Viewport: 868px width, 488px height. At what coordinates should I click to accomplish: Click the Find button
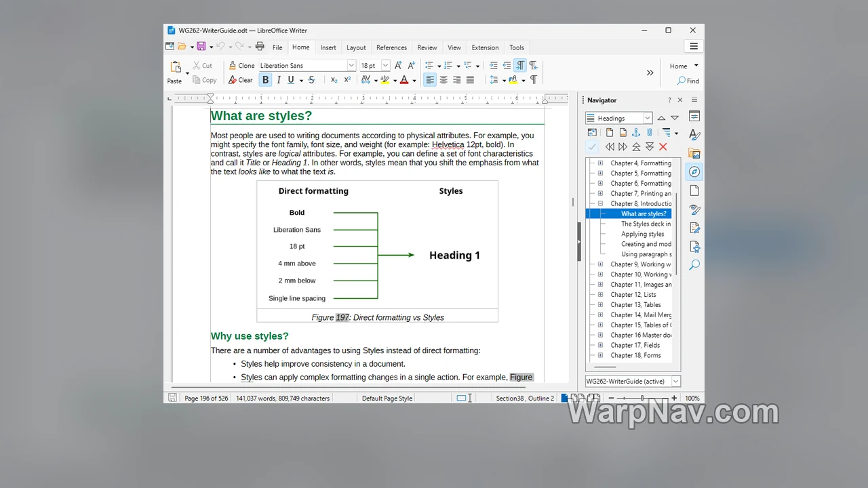point(688,81)
